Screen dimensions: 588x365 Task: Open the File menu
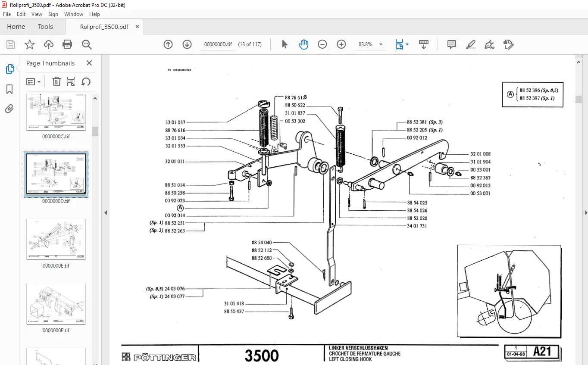(x=7, y=14)
